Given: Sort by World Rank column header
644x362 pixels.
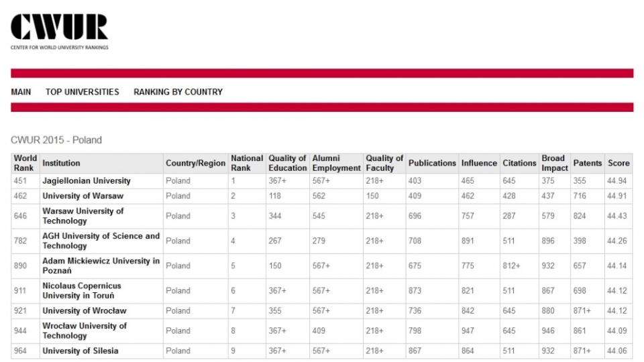Looking at the screenshot, I should tap(25, 163).
